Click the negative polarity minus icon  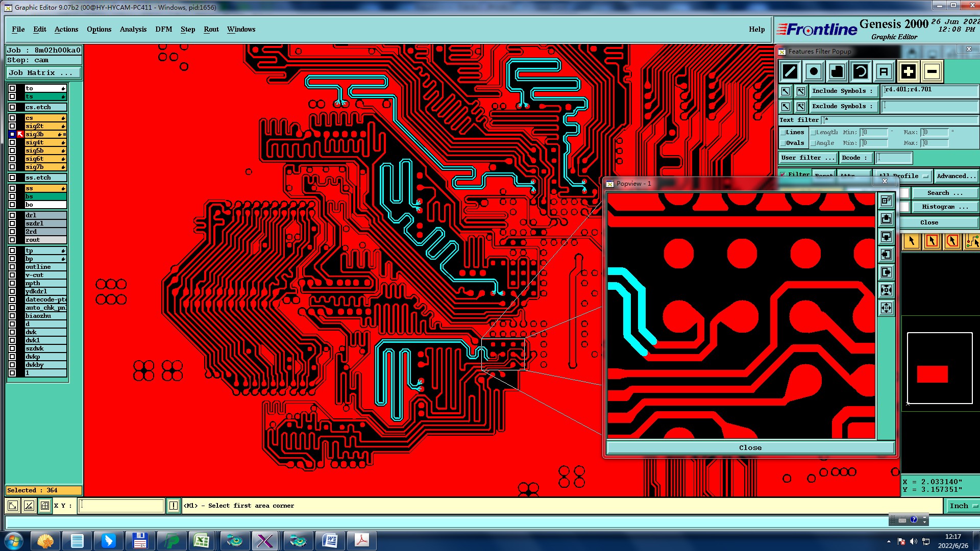point(932,71)
